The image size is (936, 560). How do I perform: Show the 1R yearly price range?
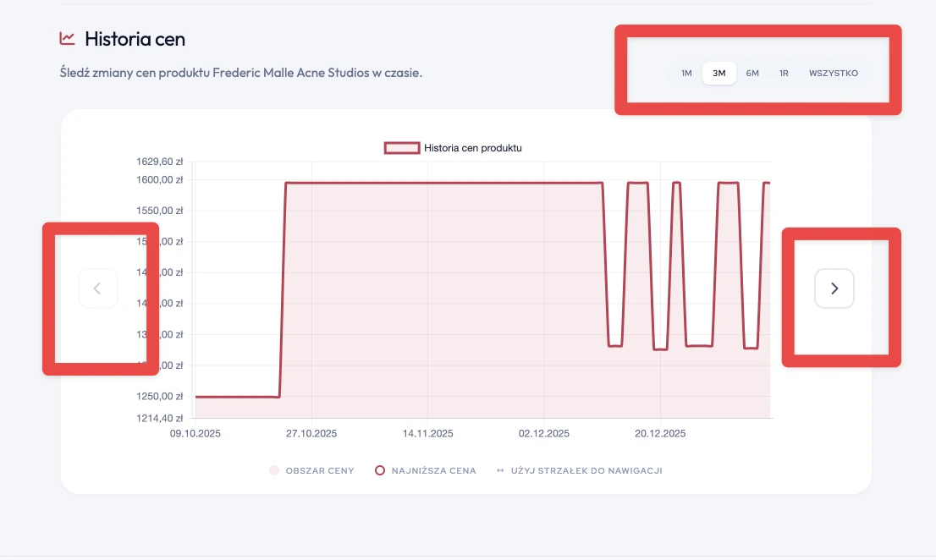[x=784, y=74]
